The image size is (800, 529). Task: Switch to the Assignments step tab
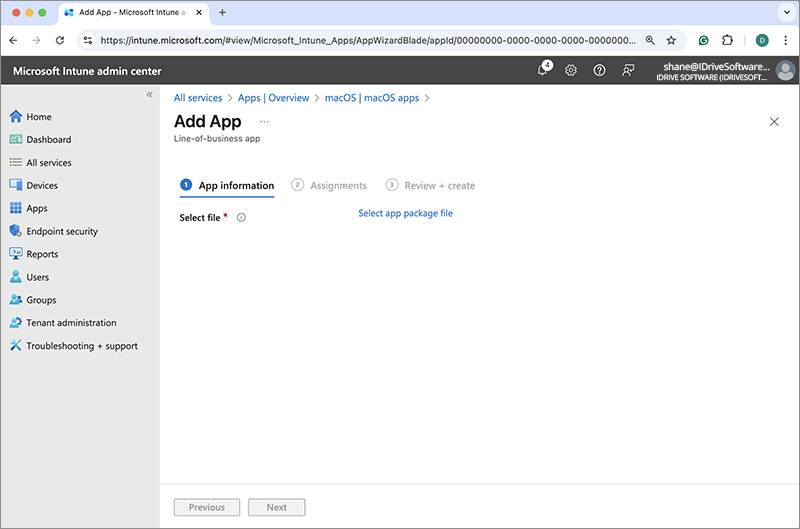(x=338, y=185)
